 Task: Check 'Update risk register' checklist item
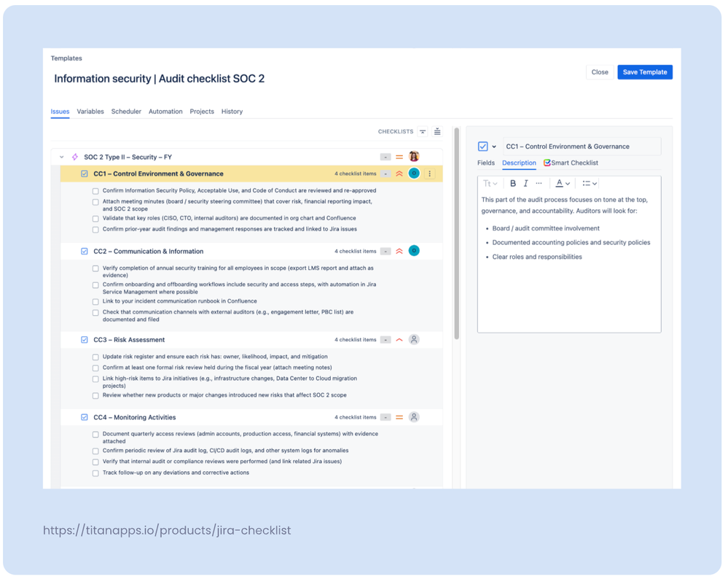pyautogui.click(x=95, y=357)
